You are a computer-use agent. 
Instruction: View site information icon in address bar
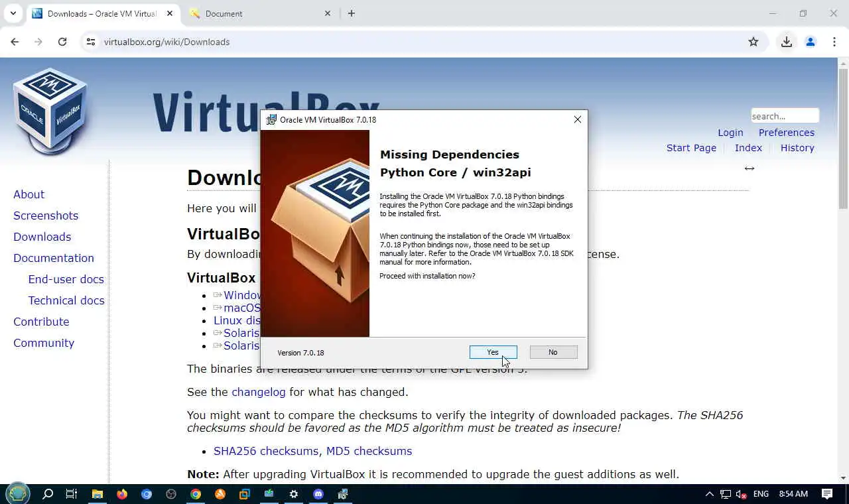click(x=91, y=42)
